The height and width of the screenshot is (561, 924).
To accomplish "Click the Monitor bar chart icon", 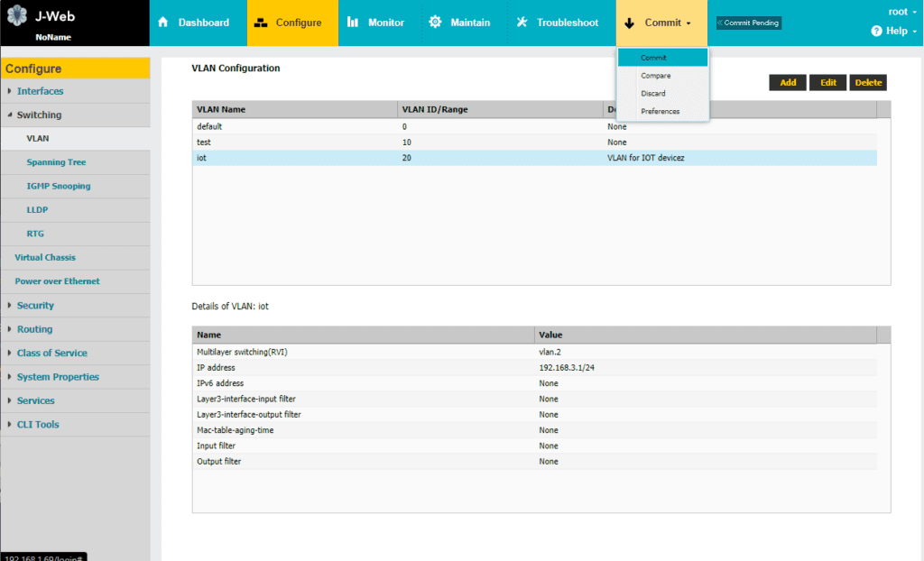I will coord(353,23).
